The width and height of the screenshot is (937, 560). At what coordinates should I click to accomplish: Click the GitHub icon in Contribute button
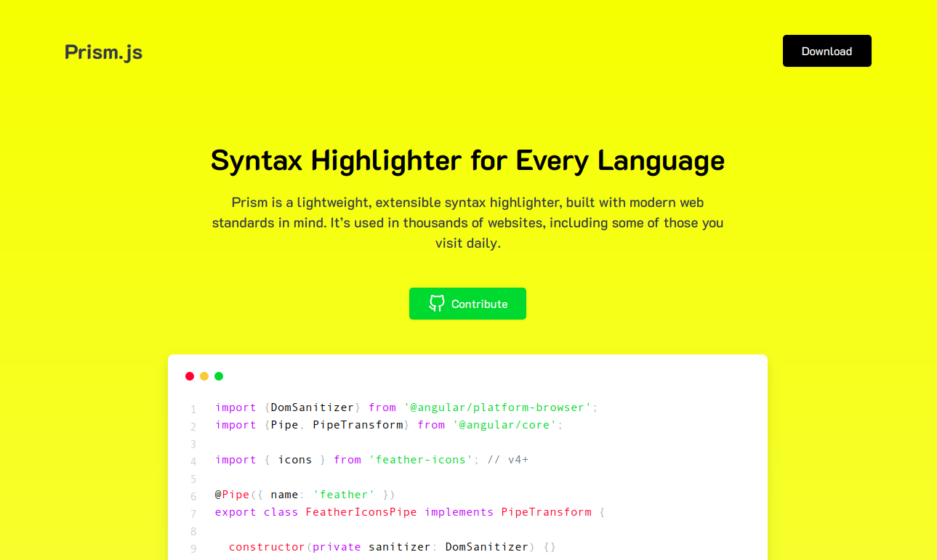click(x=436, y=304)
